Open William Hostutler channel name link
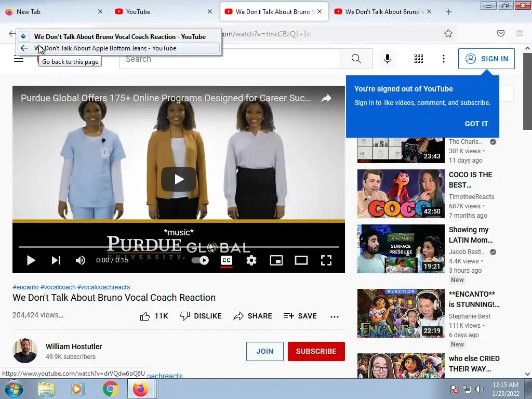Viewport: 532px width, 399px height. point(74,347)
